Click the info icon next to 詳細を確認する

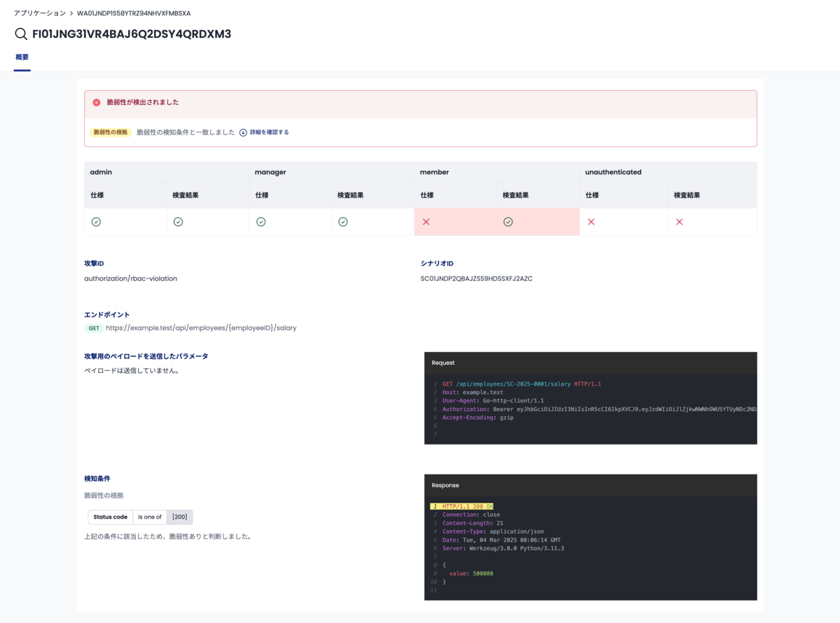coord(241,132)
